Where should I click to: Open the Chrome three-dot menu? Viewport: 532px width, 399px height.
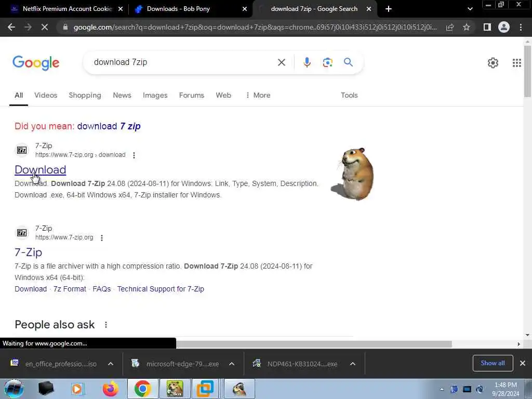pos(521,27)
